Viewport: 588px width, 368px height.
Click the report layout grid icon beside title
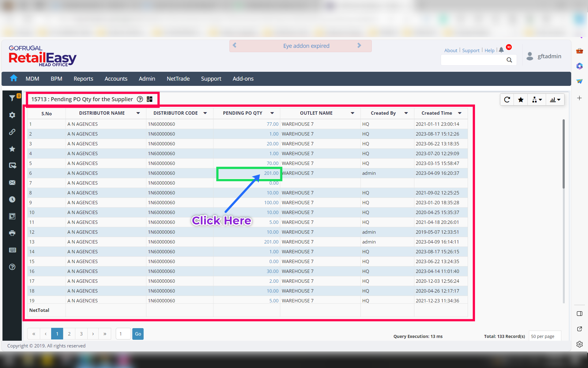pyautogui.click(x=149, y=99)
